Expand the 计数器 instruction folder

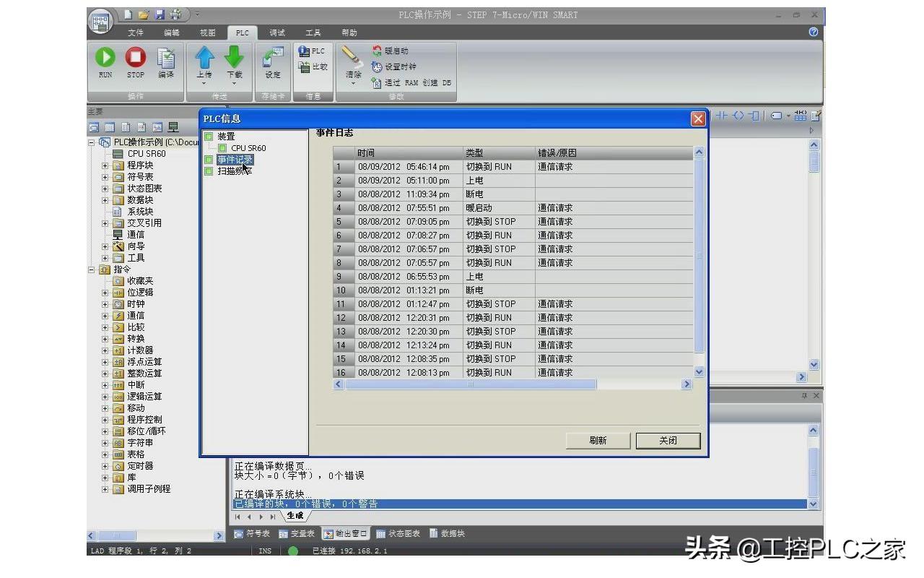coord(105,350)
